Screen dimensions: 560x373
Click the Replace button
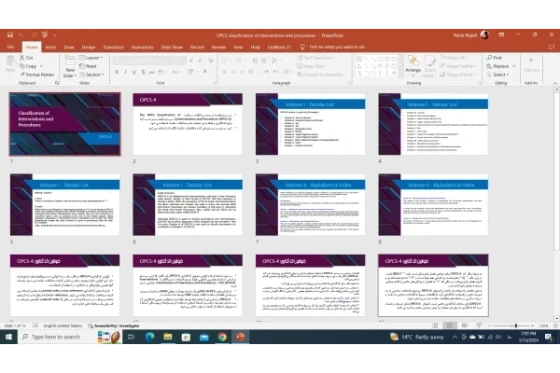pos(498,66)
